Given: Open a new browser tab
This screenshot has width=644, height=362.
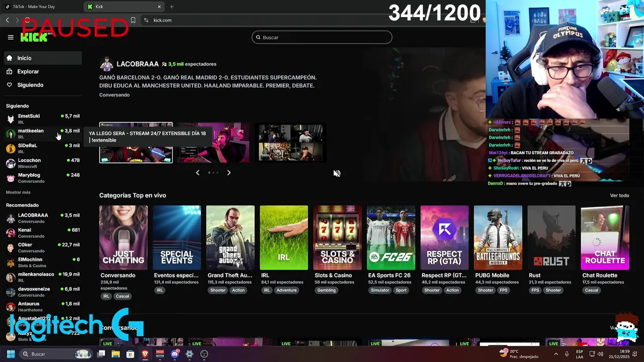Looking at the screenshot, I should click(172, 7).
